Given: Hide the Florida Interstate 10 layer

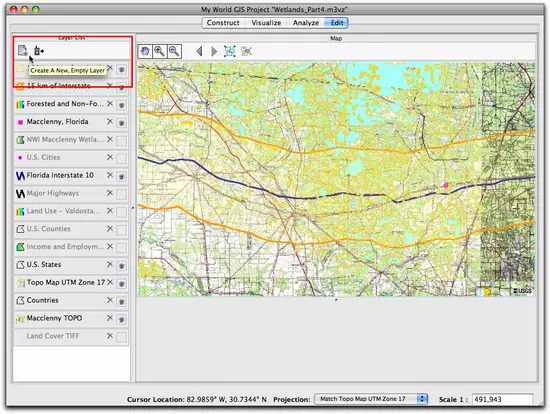Looking at the screenshot, I should pos(121,176).
